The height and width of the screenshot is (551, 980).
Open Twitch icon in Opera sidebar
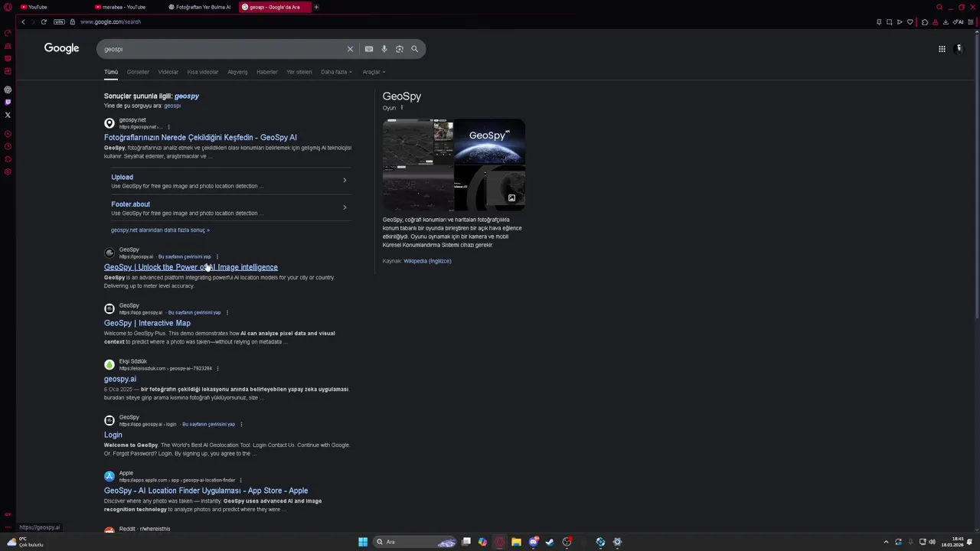[x=8, y=102]
